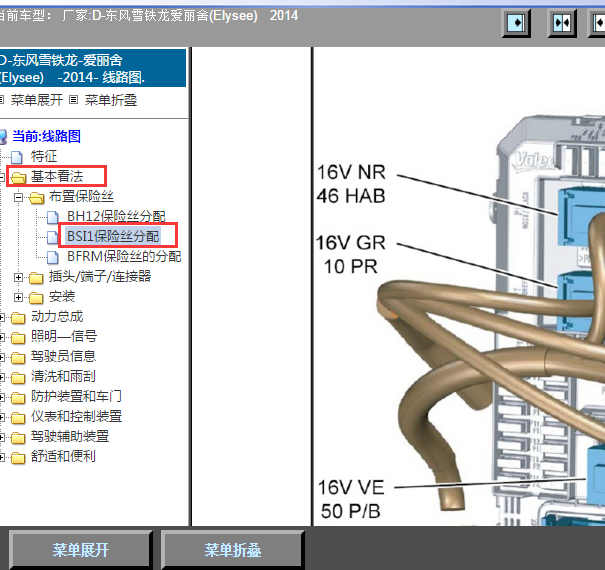This screenshot has height=570, width=605.
Task: Click the 舒适和便利 folder icon
Action: pyautogui.click(x=18, y=458)
